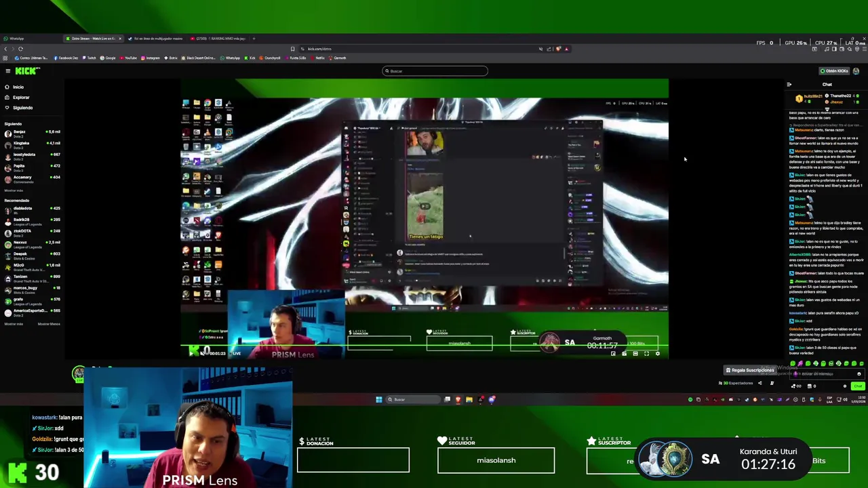Open the WhatsApp bookmark in bookmarks bar
The image size is (868, 488).
pos(230,58)
